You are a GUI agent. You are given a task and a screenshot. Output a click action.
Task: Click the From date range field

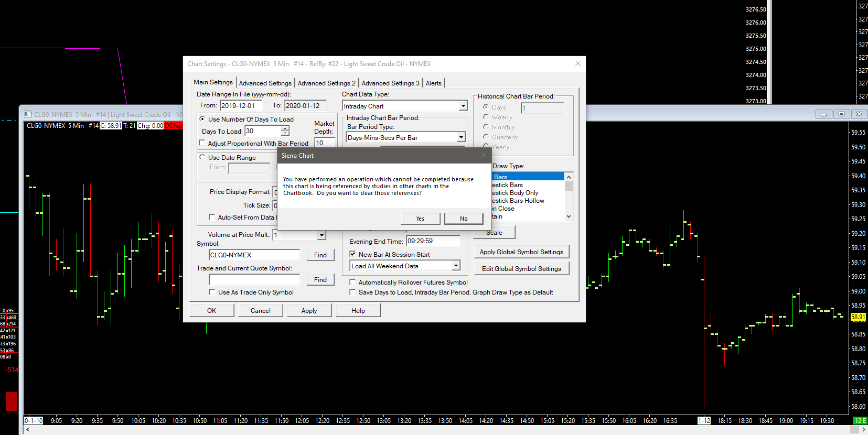(240, 105)
